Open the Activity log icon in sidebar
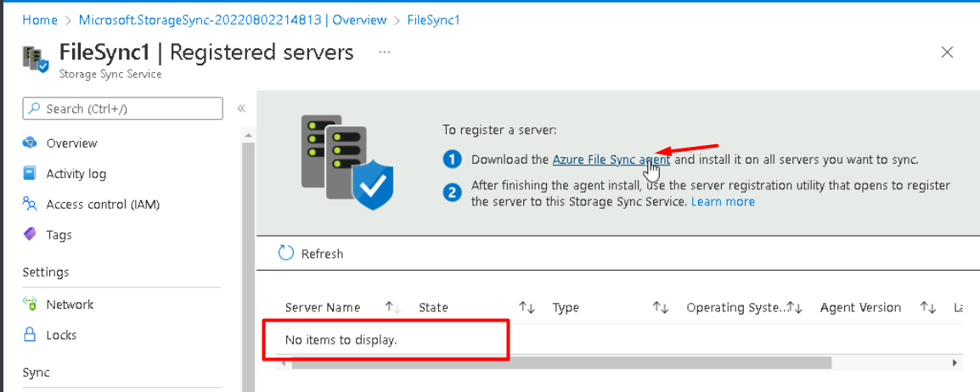This screenshot has height=392, width=980. pyautogui.click(x=30, y=173)
